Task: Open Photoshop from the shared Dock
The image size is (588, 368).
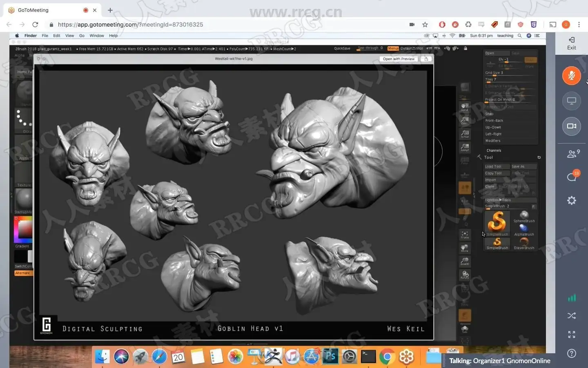Action: click(330, 357)
